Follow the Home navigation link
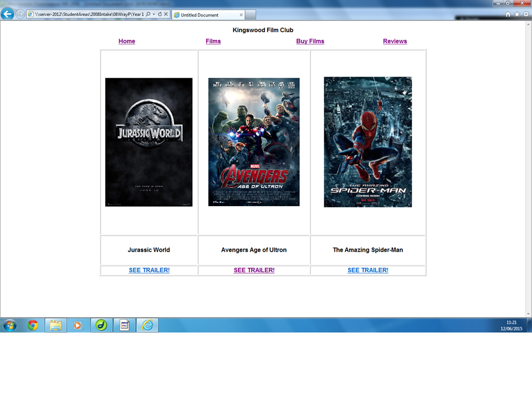Screen dimensions: 532x399 tap(127, 41)
